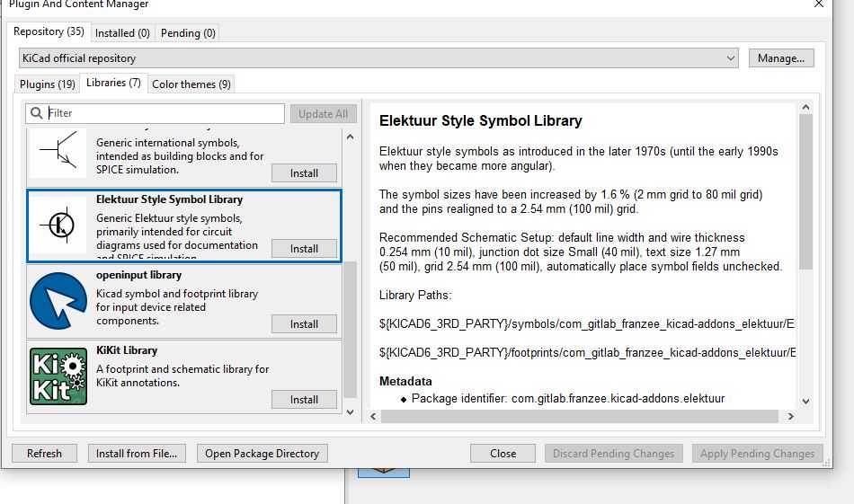The height and width of the screenshot is (504, 854).
Task: Click the library list vertical scrollbar thumb
Action: [x=351, y=331]
